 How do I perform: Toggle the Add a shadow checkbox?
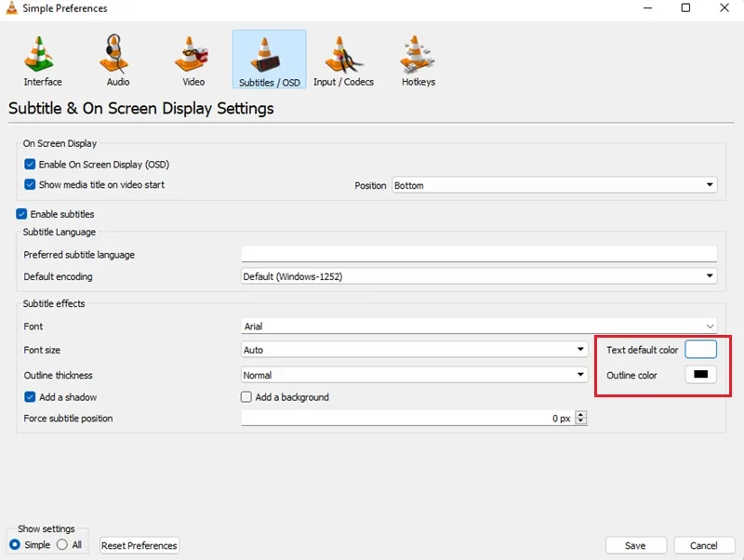[x=30, y=397]
